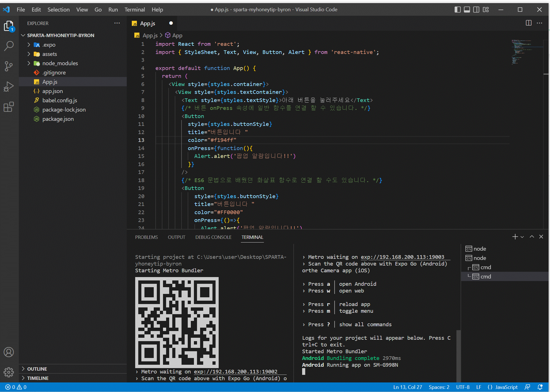The height and width of the screenshot is (392, 550).
Task: Open notifications bell in status bar
Action: click(540, 387)
